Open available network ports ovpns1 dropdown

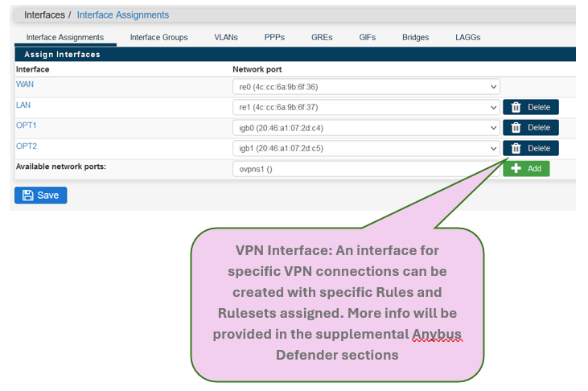click(366, 170)
